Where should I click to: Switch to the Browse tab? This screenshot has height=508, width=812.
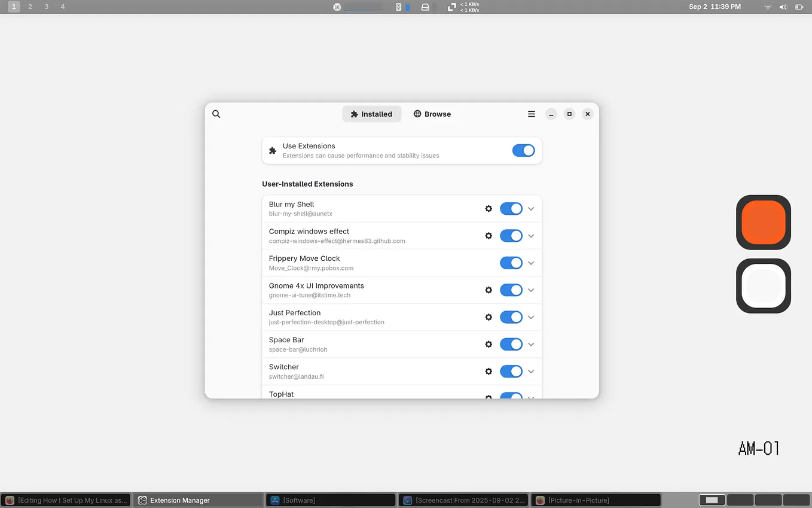[x=432, y=114]
